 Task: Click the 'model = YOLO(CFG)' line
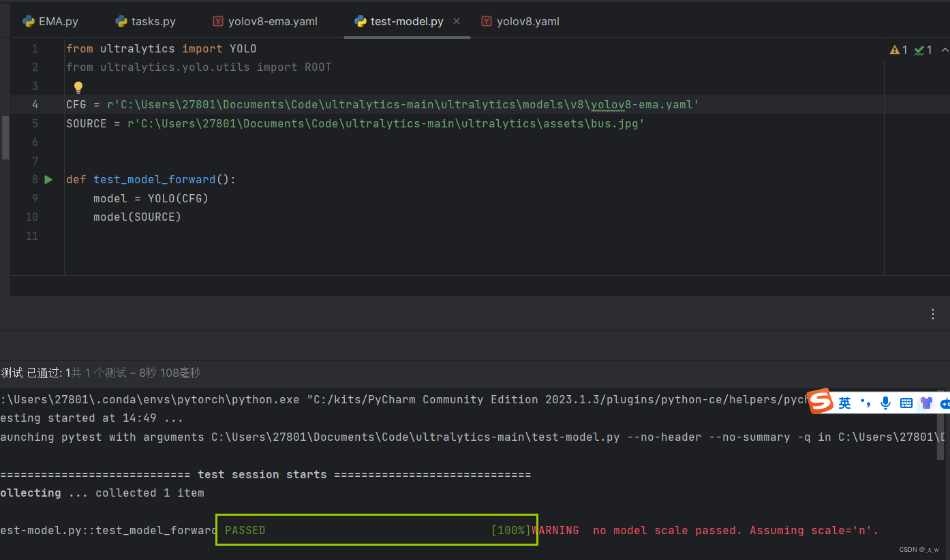[x=151, y=198]
